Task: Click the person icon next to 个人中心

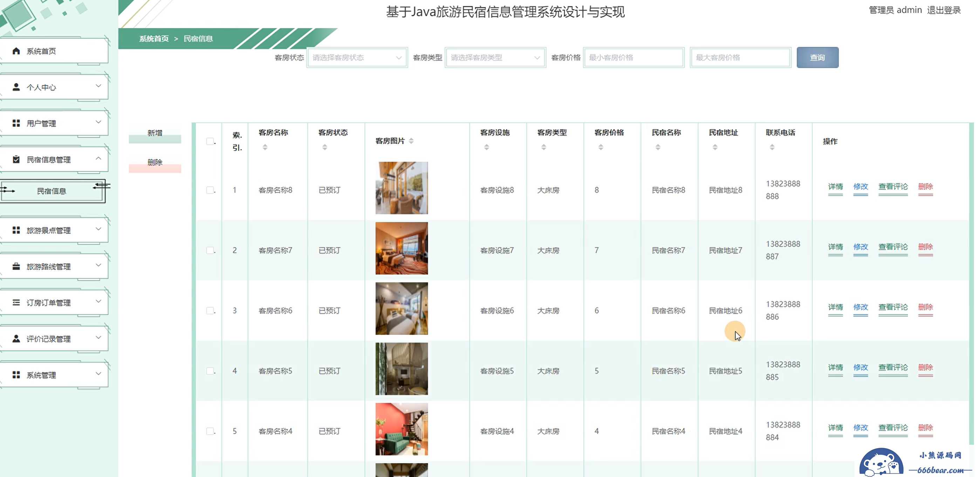Action: pyautogui.click(x=16, y=87)
